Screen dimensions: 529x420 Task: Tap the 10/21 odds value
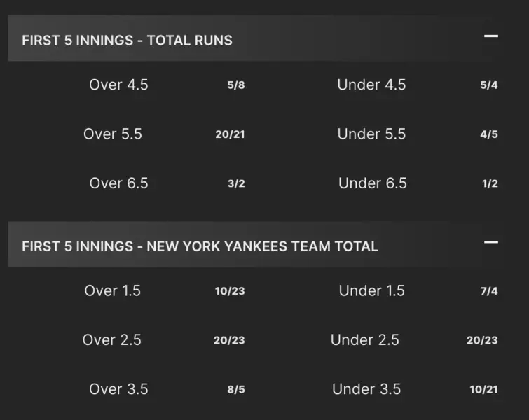click(x=483, y=390)
